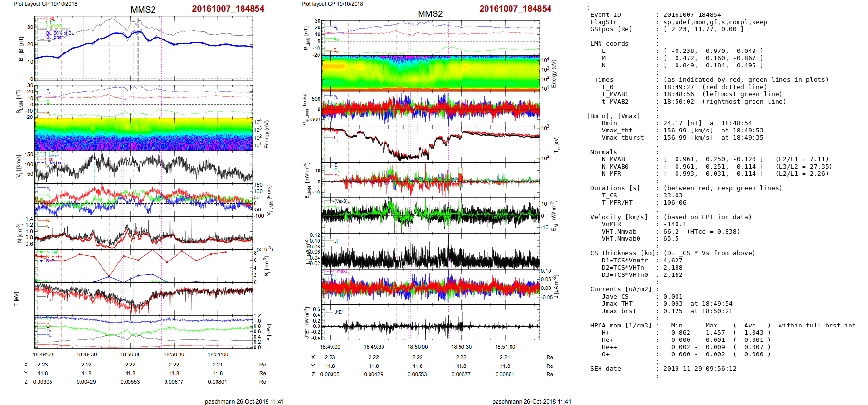Click the red 20161007_184854 heading above right plot
The width and height of the screenshot is (868, 405).
(515, 9)
